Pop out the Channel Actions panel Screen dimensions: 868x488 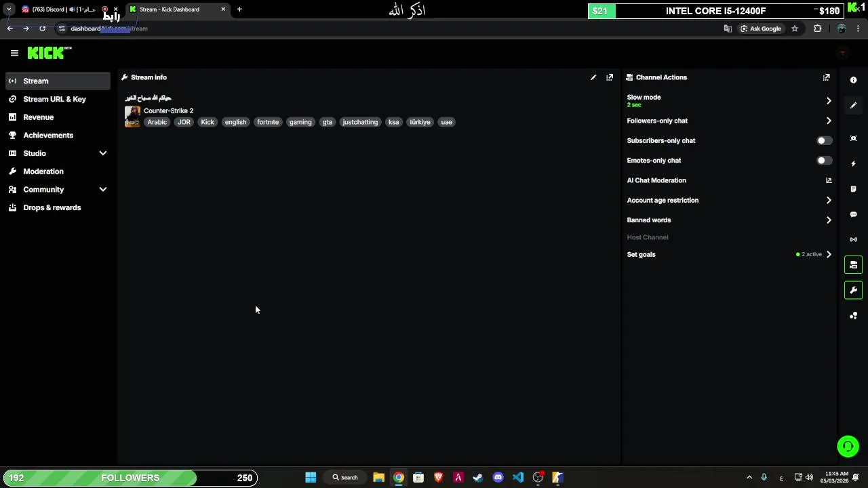(826, 77)
